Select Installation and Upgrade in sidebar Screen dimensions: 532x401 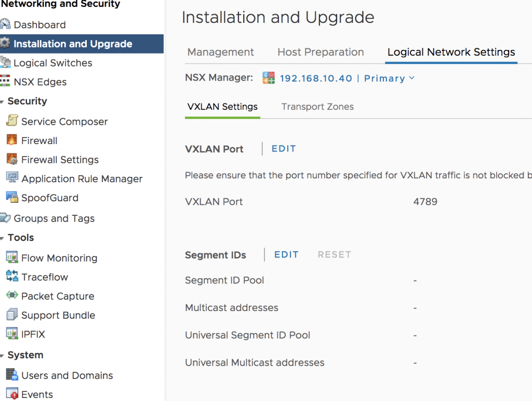[73, 44]
